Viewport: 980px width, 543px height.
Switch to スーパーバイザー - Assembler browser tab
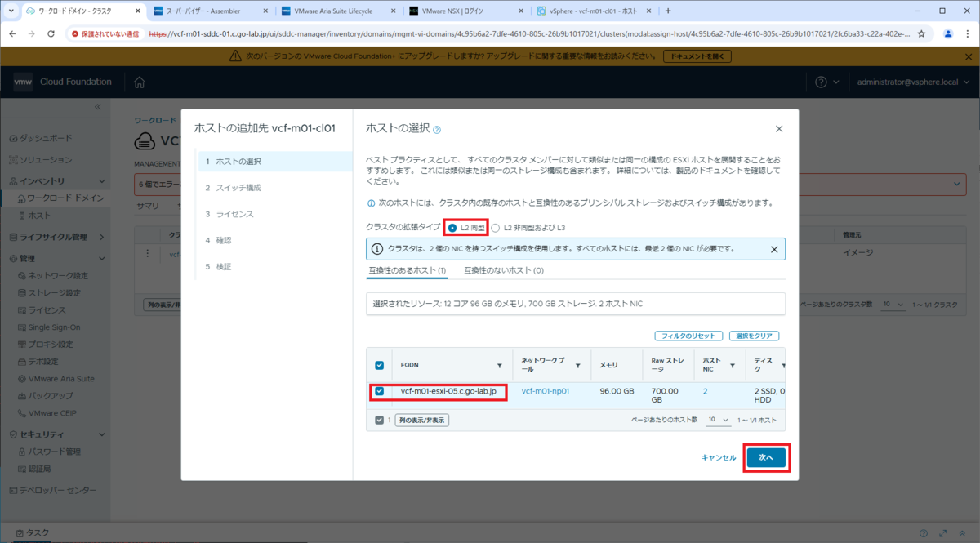pos(210,11)
